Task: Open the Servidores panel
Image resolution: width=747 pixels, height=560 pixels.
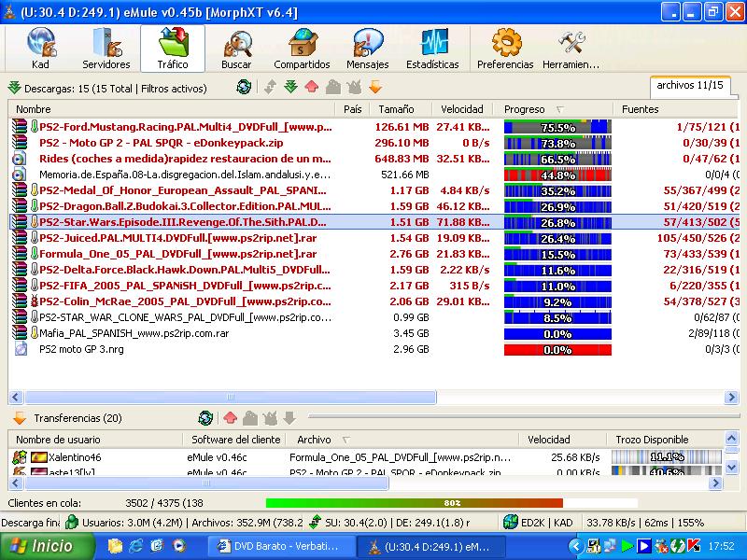Action: tap(106, 49)
